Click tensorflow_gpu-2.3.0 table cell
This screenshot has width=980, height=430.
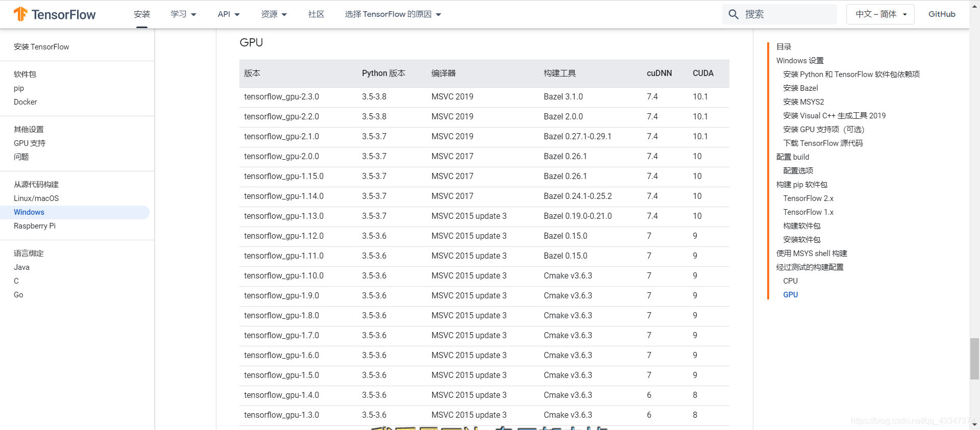(282, 97)
